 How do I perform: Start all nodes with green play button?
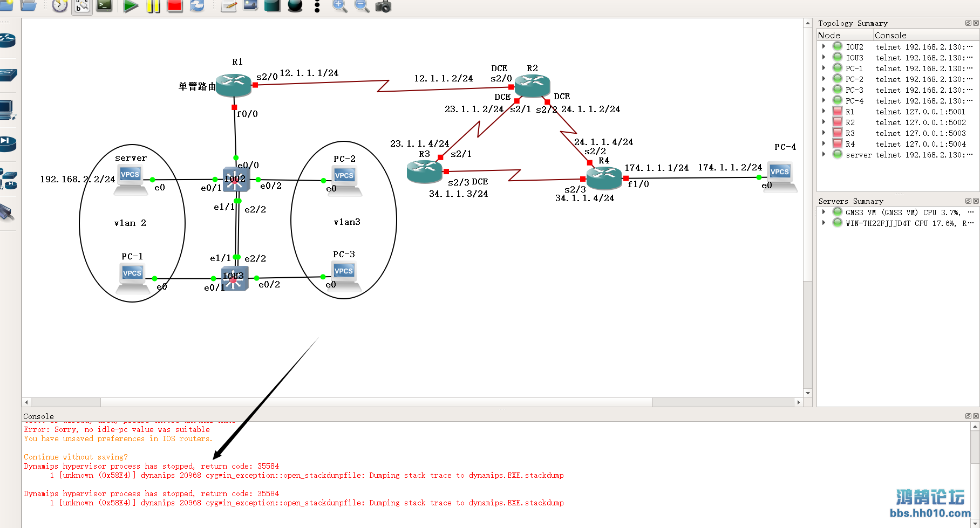click(x=130, y=6)
